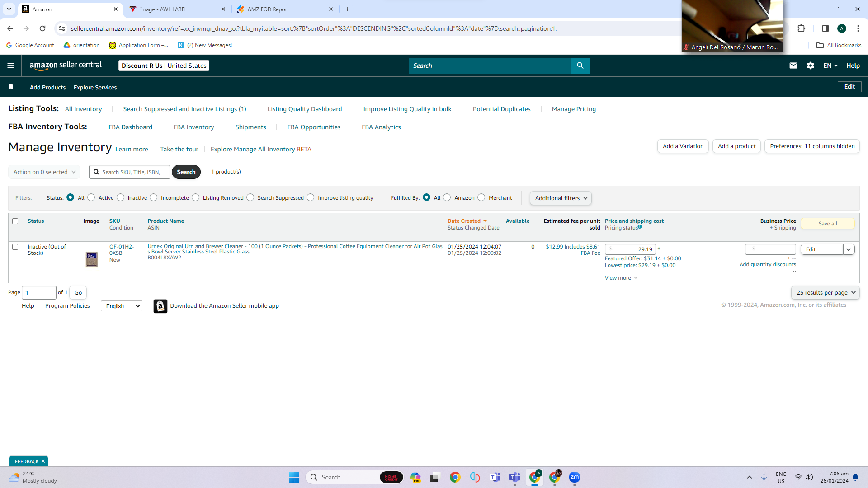868x488 pixels.
Task: Open a new browser tab
Action: point(347,9)
